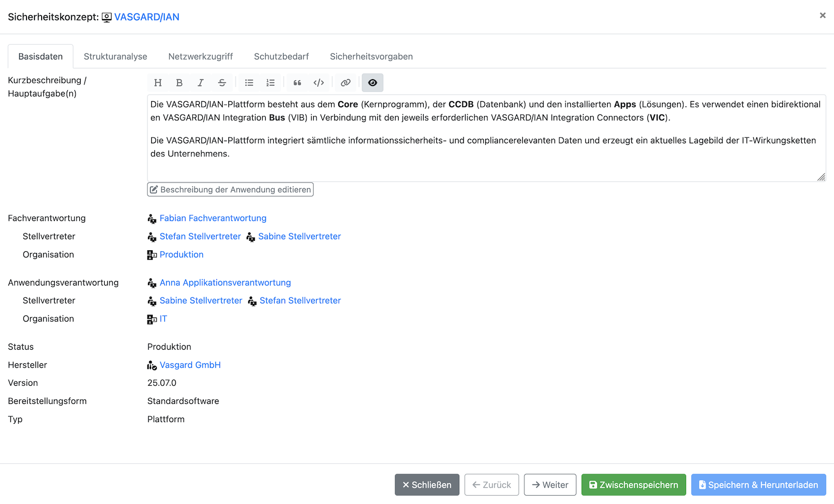Insert a hyperlink via link icon

(x=346, y=83)
